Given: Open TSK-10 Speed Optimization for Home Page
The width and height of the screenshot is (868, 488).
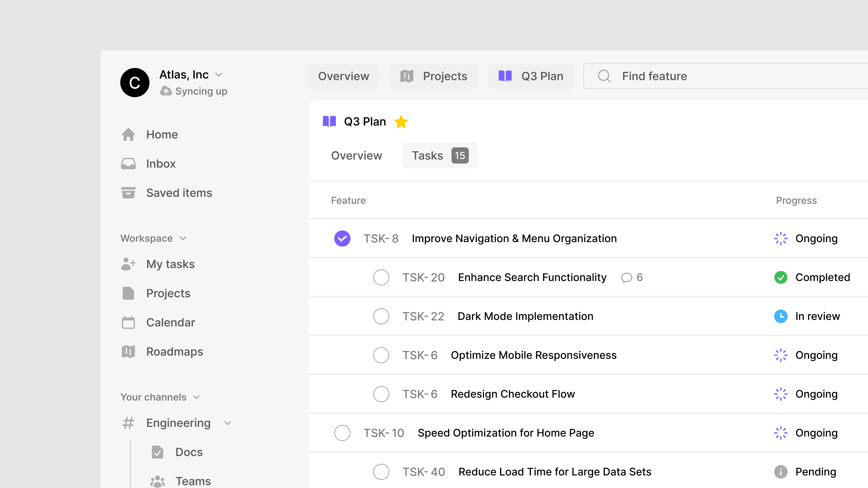Looking at the screenshot, I should [505, 433].
